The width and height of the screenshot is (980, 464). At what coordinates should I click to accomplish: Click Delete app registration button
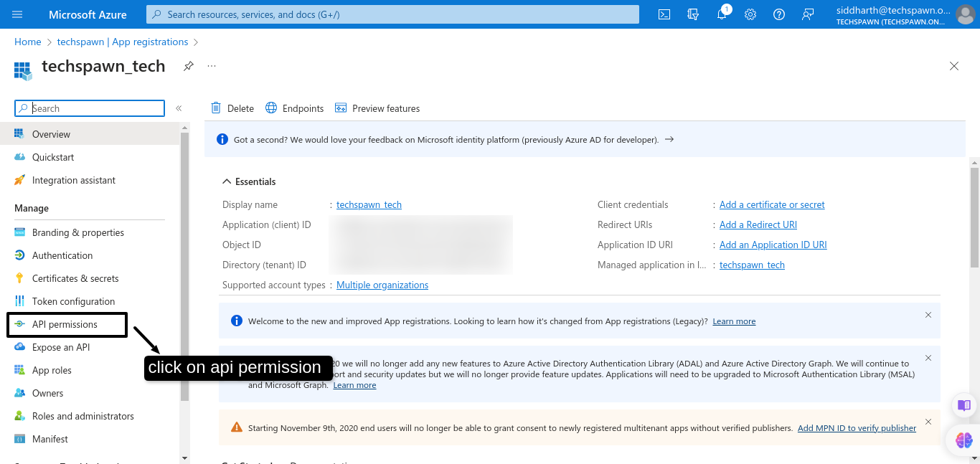pos(232,108)
